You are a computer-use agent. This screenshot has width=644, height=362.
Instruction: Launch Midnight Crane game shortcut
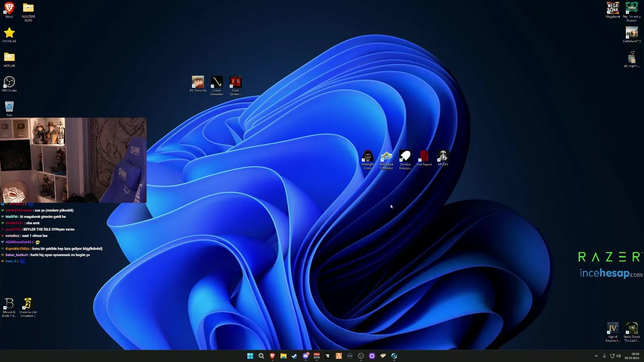tap(368, 160)
